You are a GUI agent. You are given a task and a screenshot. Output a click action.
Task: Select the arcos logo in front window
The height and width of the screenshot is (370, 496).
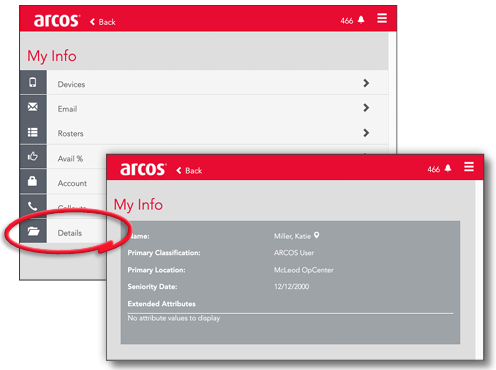pos(143,169)
